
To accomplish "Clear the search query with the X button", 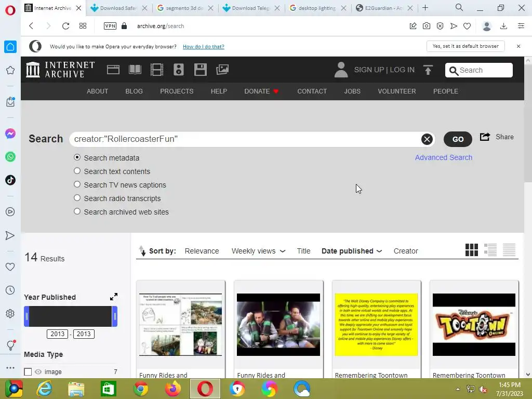I will pos(427,139).
